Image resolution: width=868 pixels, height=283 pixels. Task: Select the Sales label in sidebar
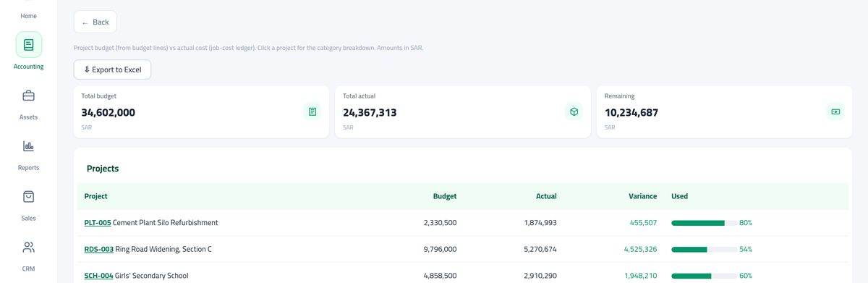(x=29, y=219)
